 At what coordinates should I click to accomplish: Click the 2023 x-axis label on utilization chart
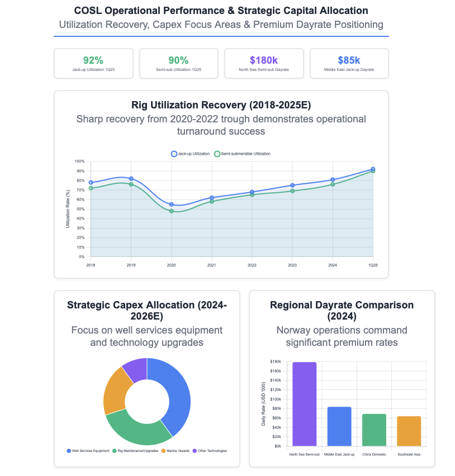(x=292, y=265)
